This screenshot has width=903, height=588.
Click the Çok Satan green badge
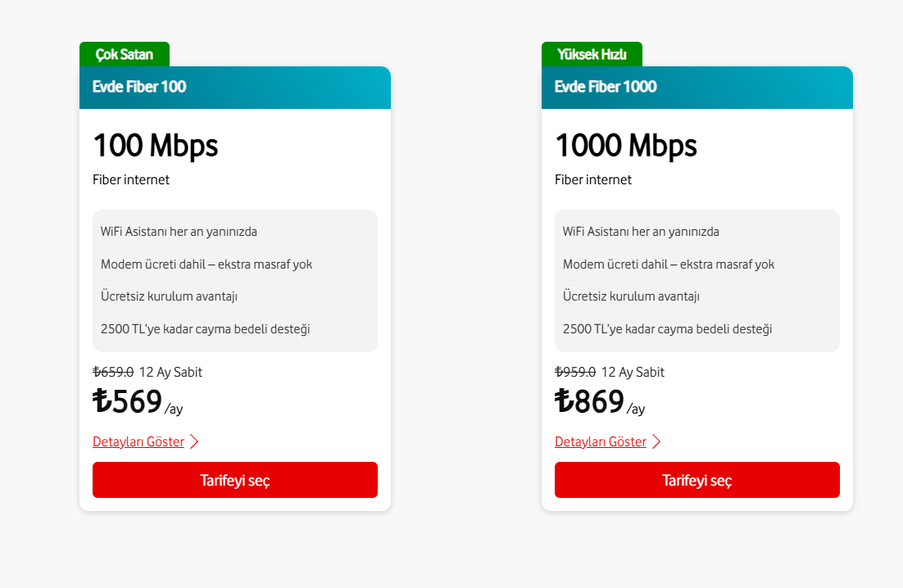(125, 55)
